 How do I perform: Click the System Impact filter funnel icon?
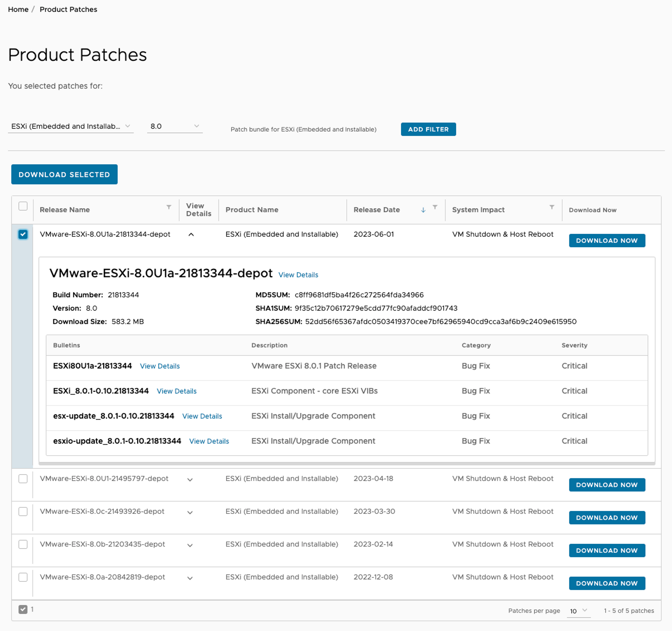(552, 207)
